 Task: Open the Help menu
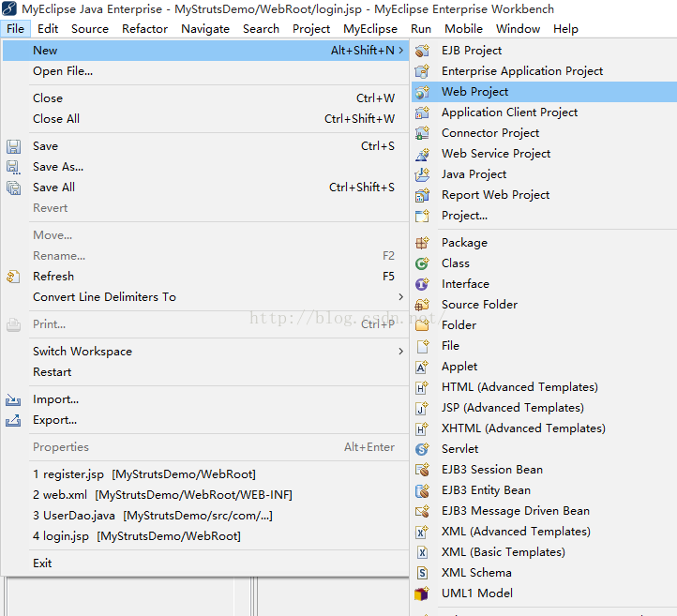tap(565, 29)
